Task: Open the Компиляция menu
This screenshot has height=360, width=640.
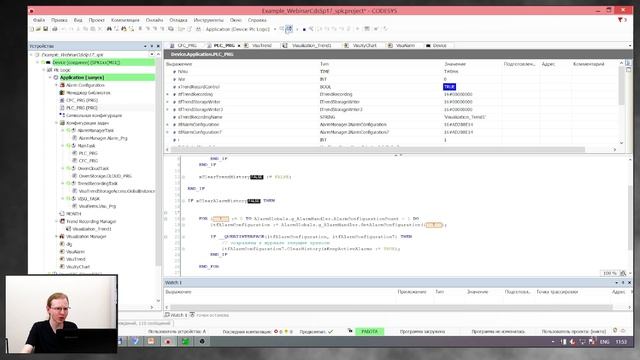Action: coord(125,20)
